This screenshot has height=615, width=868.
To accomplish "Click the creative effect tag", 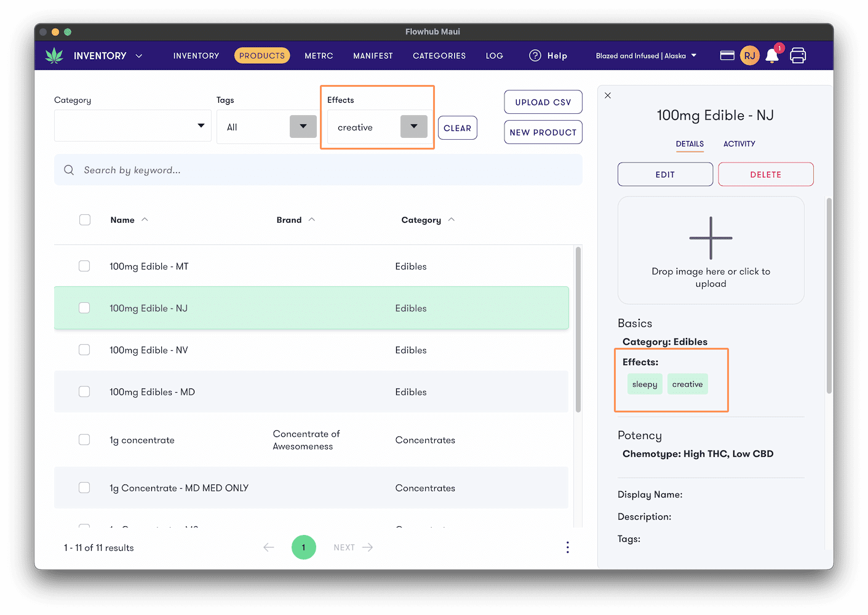I will tap(687, 384).
